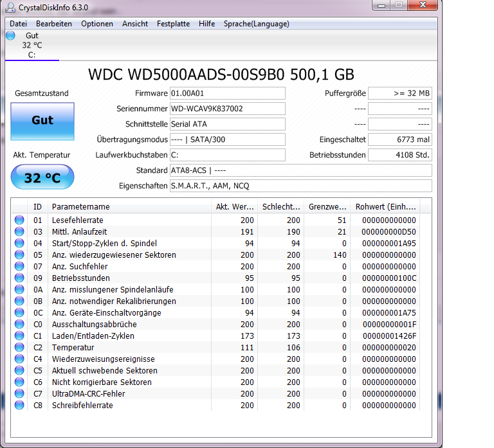Click the status orb for Mittl. Anlaufzeit
This screenshot has height=448, width=494.
(19, 231)
